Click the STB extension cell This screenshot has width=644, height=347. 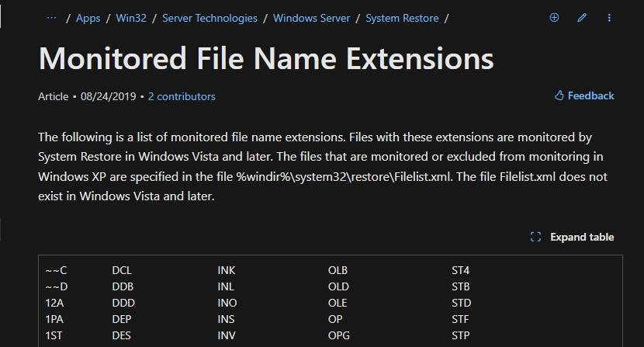click(x=460, y=286)
